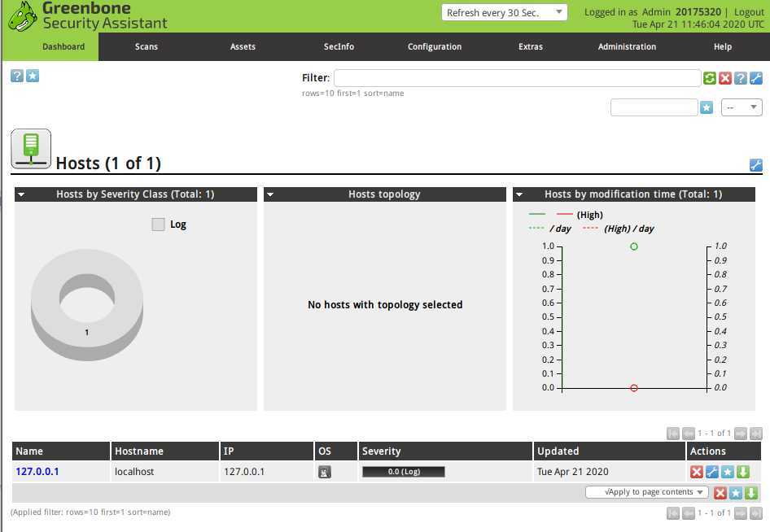Open the Apply to page contents dropdown
Image resolution: width=770 pixels, height=532 pixels.
pos(647,492)
